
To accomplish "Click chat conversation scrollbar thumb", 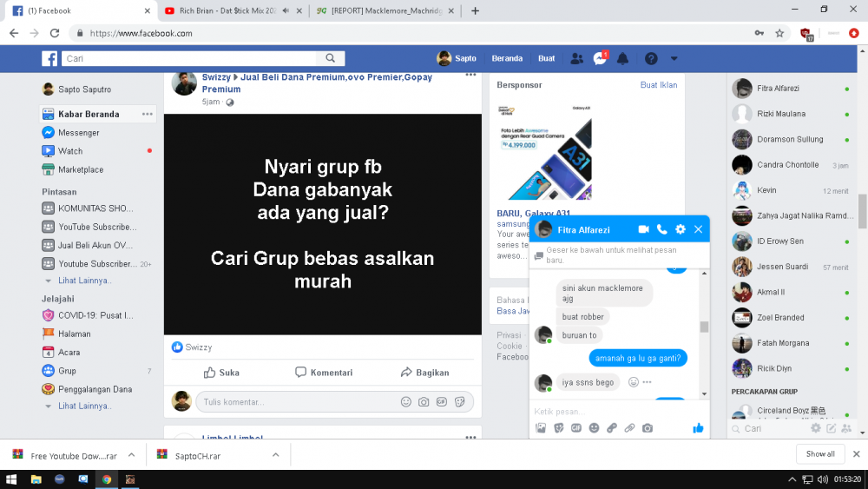I will (704, 327).
